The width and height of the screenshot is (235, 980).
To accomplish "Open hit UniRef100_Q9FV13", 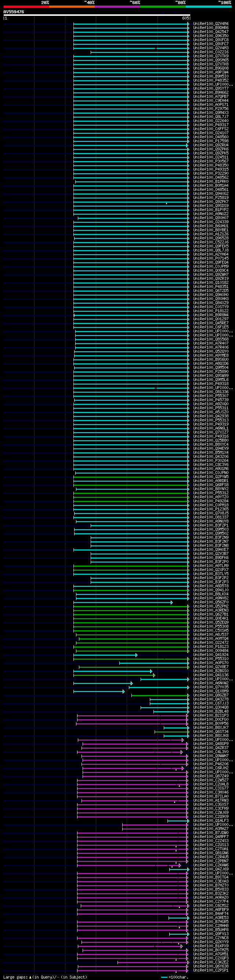I will 211,934.
